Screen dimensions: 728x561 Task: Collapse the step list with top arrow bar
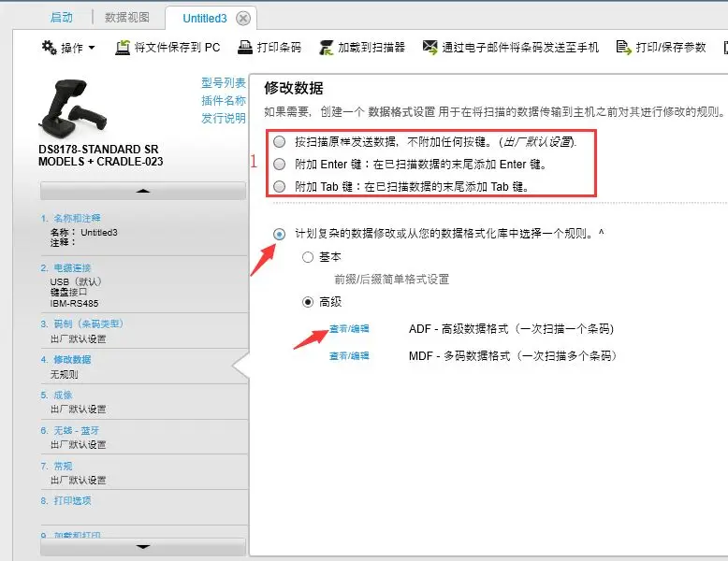click(x=142, y=191)
